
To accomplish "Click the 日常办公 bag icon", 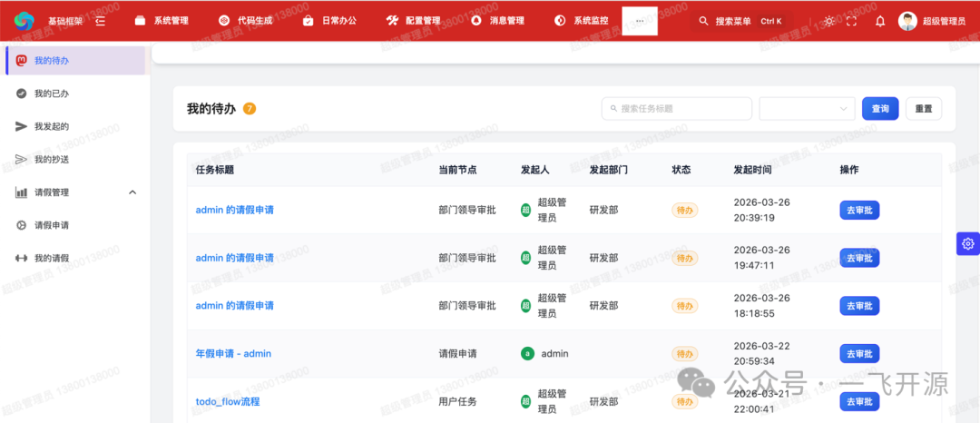I will click(309, 21).
